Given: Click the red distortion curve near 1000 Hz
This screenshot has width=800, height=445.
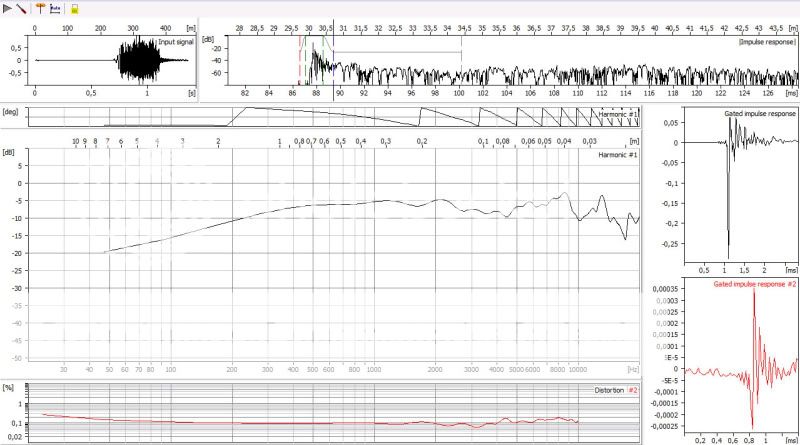Looking at the screenshot, I should [376, 423].
